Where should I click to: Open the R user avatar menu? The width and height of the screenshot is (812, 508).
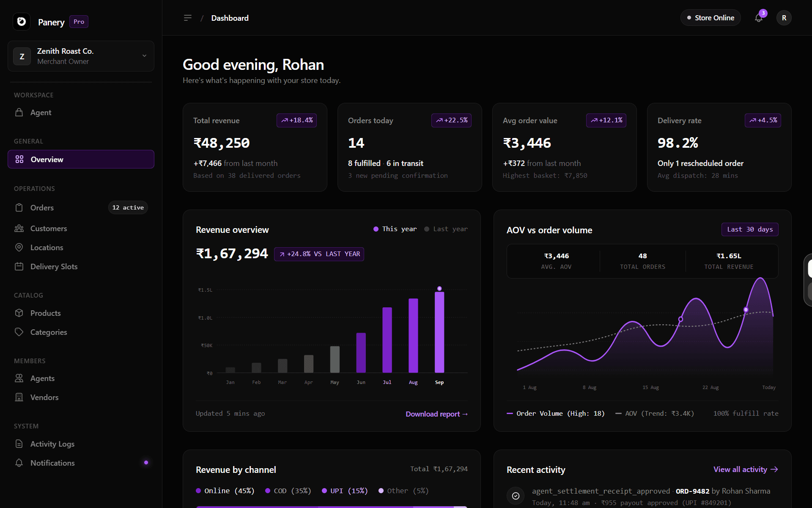click(x=784, y=18)
